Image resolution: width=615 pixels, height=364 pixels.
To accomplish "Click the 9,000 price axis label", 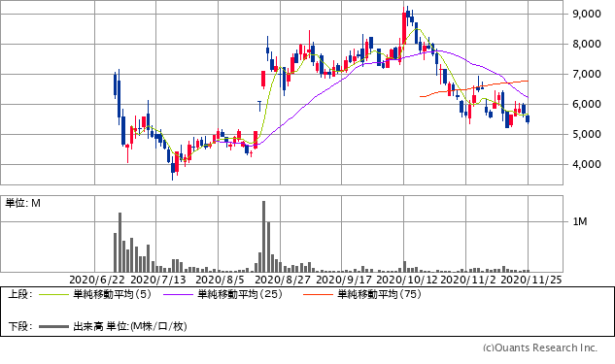I will pos(587,15).
